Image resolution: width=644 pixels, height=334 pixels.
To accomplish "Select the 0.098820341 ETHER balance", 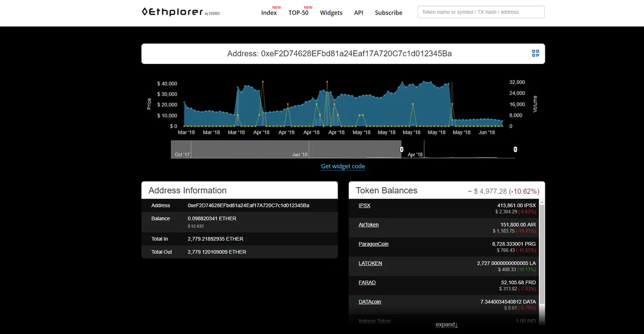I will click(x=212, y=218).
